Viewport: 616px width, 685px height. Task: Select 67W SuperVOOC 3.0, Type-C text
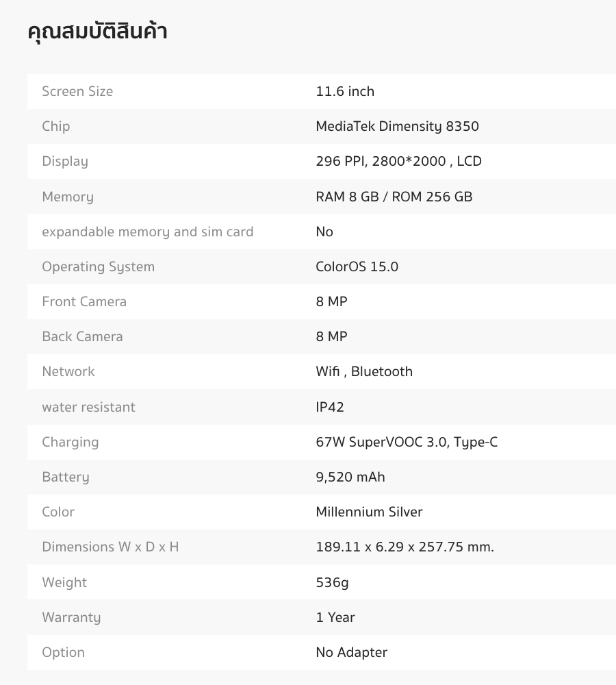coord(407,442)
